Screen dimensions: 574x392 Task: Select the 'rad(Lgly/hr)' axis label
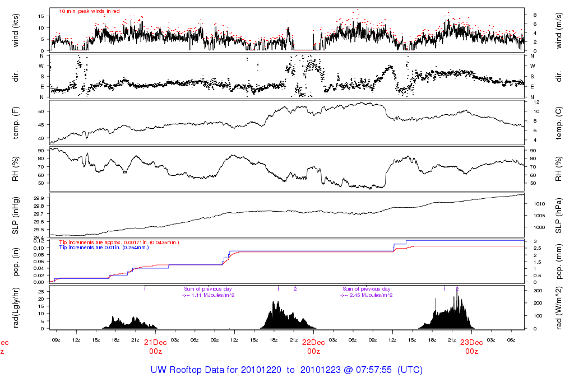(x=15, y=308)
